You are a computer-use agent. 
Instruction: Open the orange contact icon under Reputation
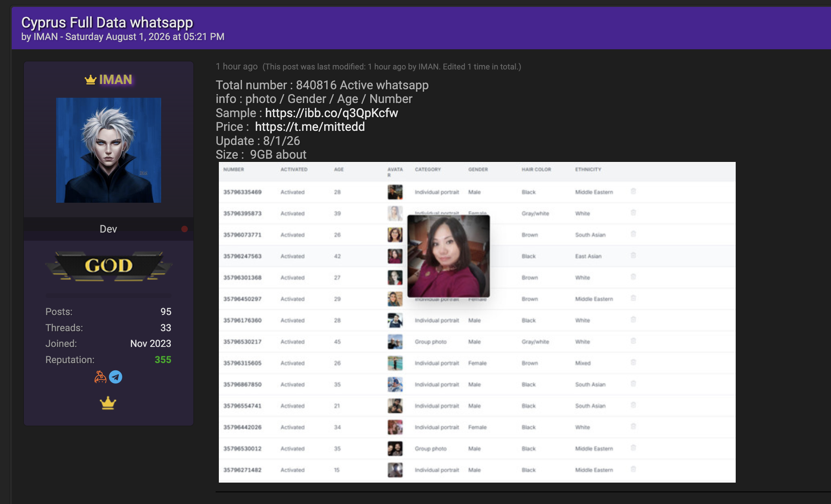100,377
